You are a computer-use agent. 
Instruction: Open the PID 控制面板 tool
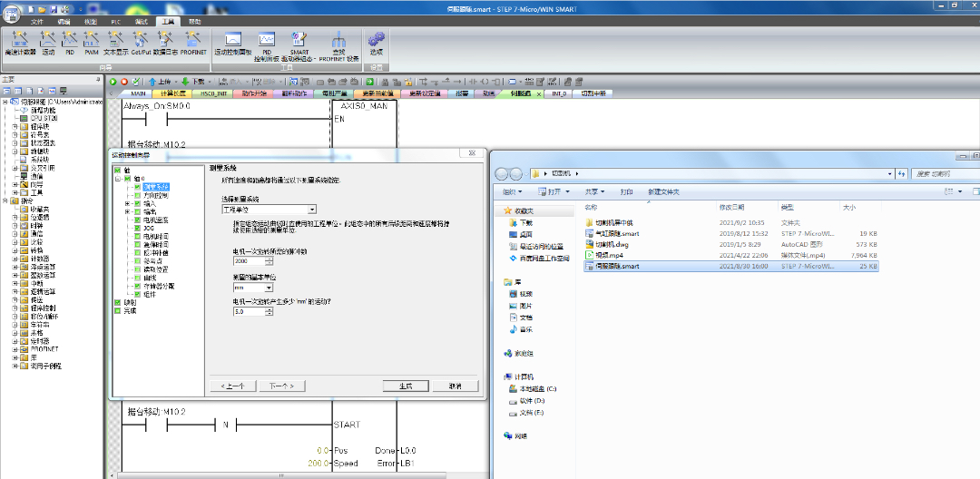(x=267, y=45)
